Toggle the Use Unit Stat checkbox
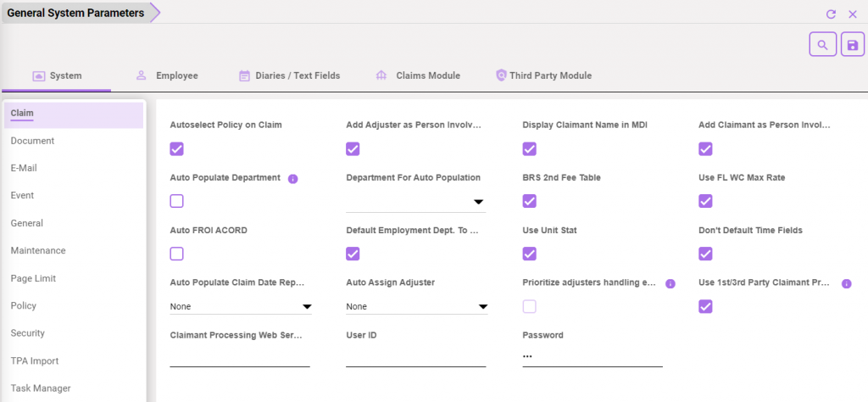This screenshot has width=868, height=402. coord(529,254)
